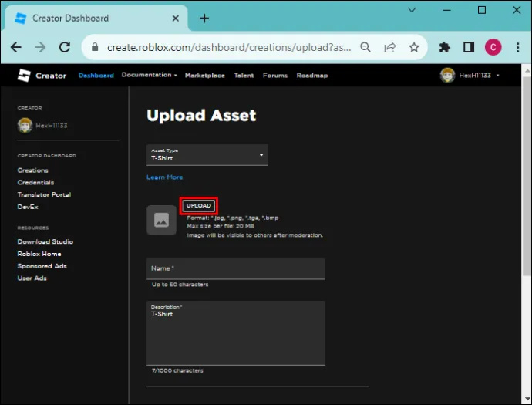
Task: Click the Upload Asset heading
Action: pos(201,116)
